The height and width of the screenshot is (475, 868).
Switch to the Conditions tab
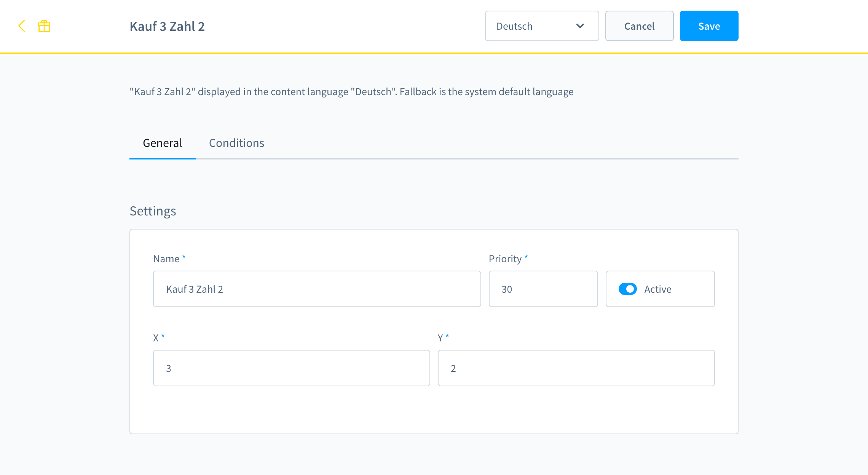point(236,143)
